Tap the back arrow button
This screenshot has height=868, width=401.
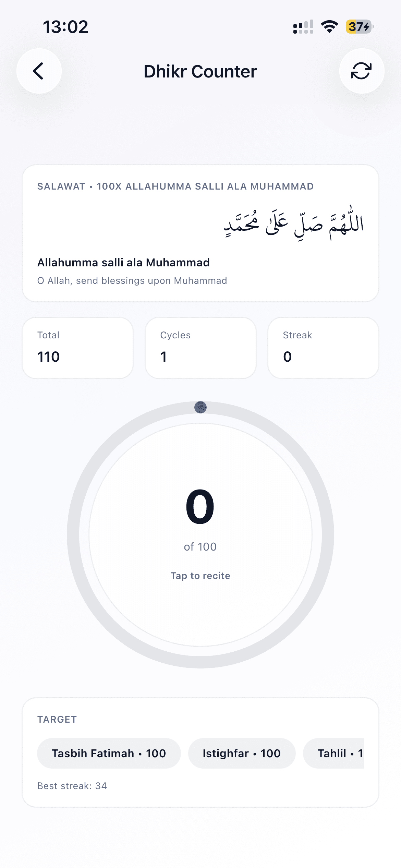pos(39,71)
